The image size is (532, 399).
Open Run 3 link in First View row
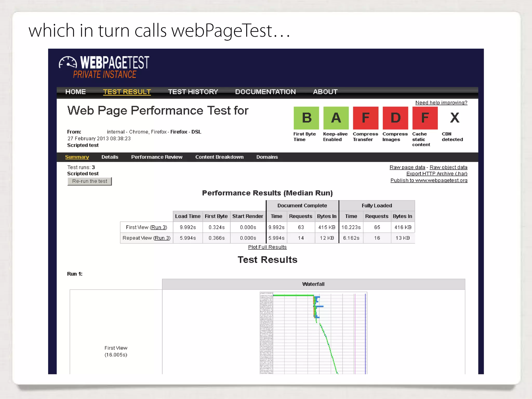point(158,227)
